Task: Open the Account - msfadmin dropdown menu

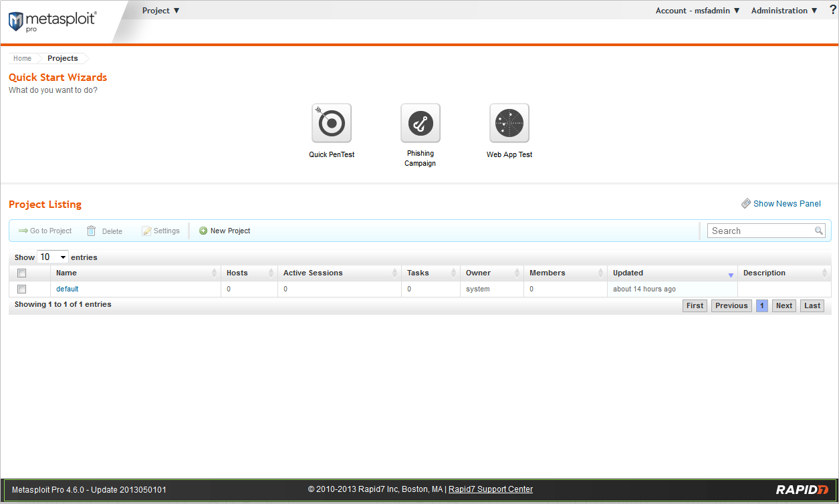Action: 697,11
